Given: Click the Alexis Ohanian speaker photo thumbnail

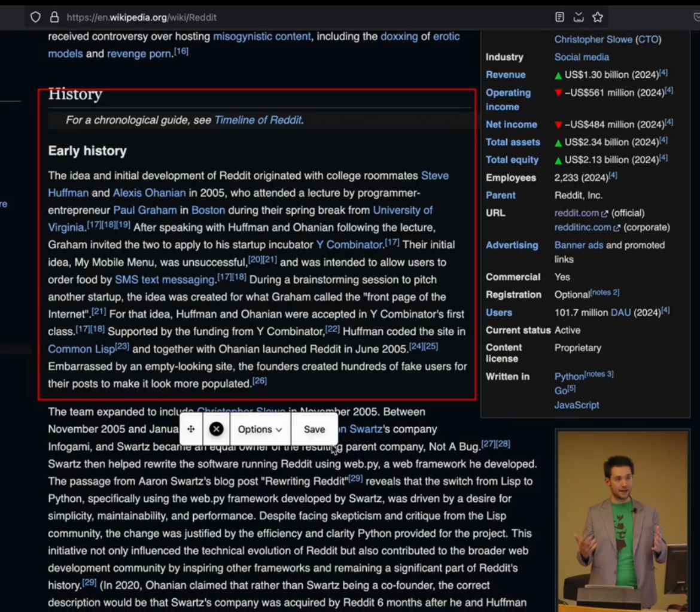Looking at the screenshot, I should point(623,520).
